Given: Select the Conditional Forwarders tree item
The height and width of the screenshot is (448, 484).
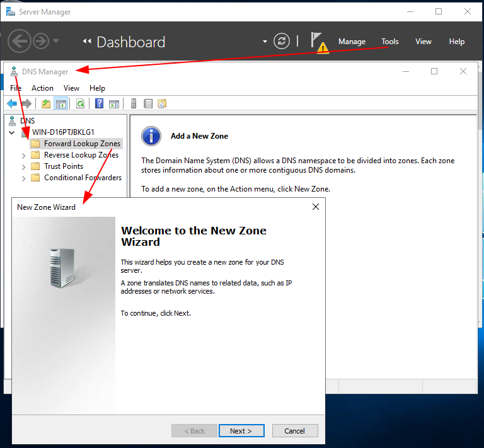Looking at the screenshot, I should tap(83, 178).
